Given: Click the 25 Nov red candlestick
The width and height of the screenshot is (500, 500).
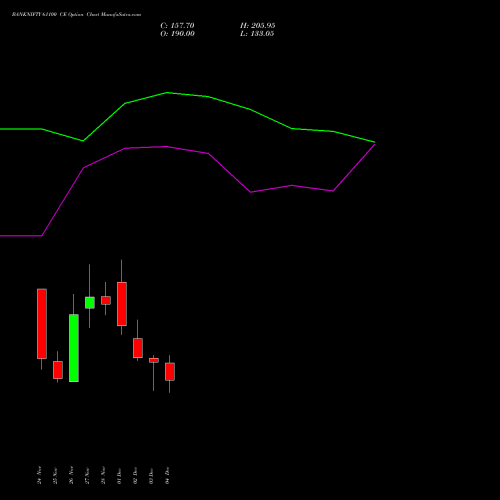Looking at the screenshot, I should coord(58,370).
